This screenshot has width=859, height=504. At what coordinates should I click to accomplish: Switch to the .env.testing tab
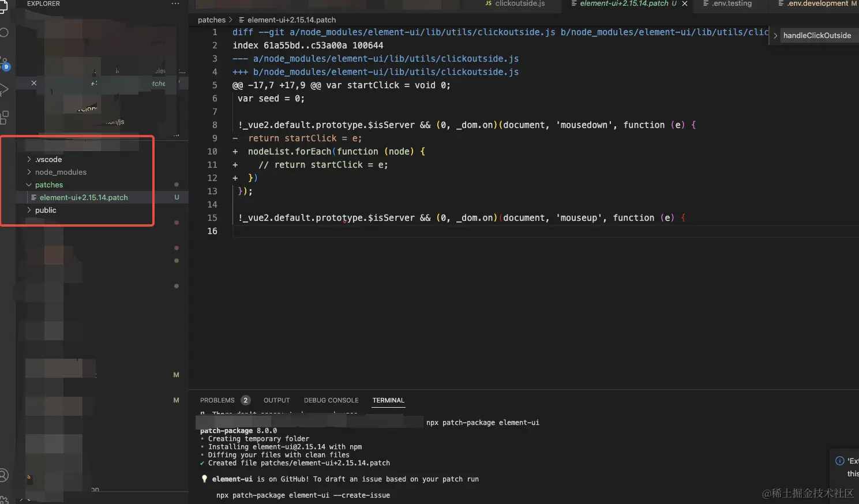click(x=727, y=3)
